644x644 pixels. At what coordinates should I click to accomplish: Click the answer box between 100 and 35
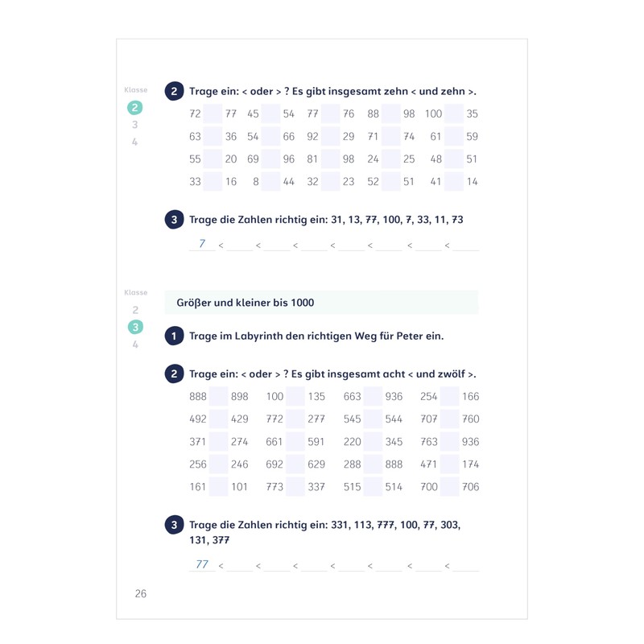453,114
